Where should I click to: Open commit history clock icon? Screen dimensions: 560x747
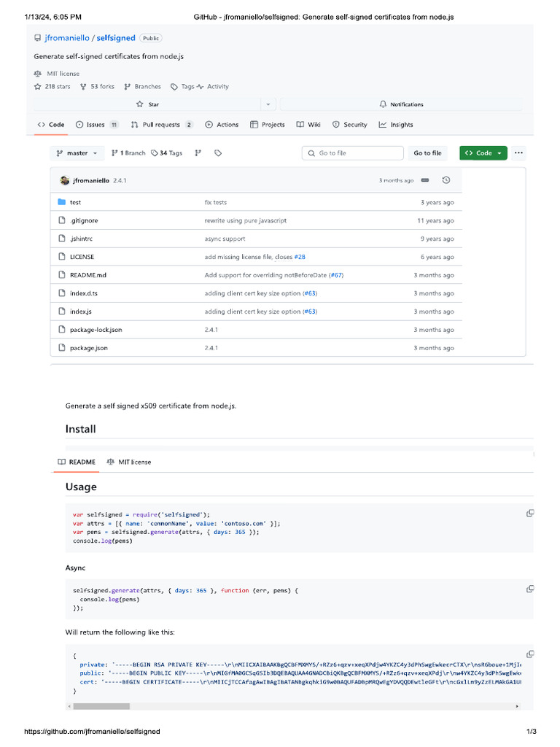click(x=446, y=180)
